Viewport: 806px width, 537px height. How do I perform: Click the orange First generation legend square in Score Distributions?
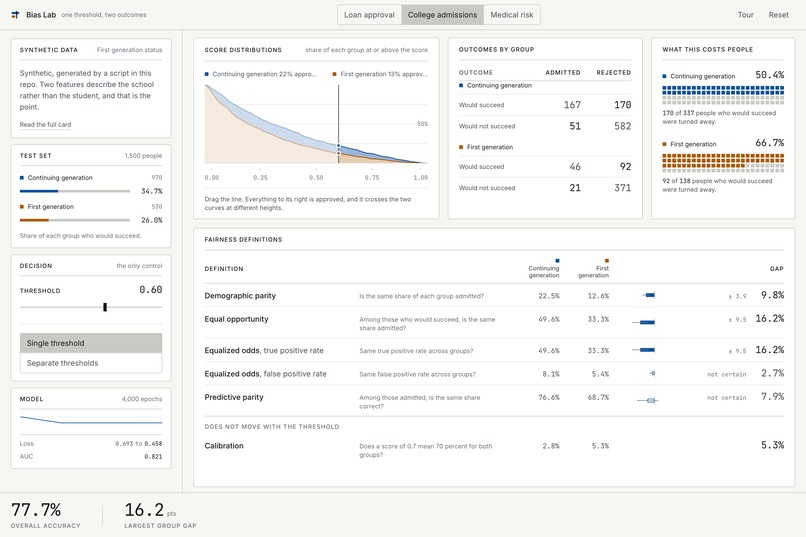click(335, 74)
